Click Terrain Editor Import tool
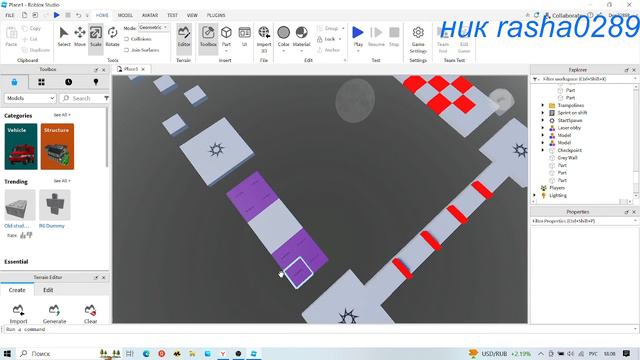 tap(18, 313)
